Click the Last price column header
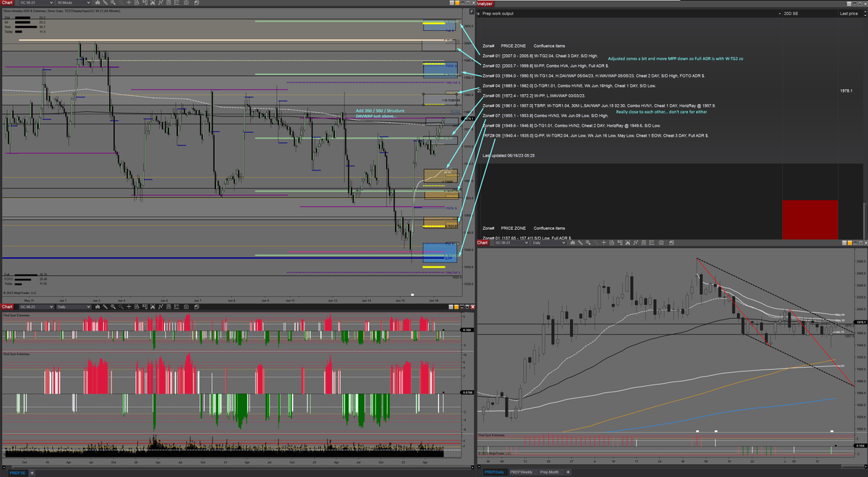 [x=848, y=14]
